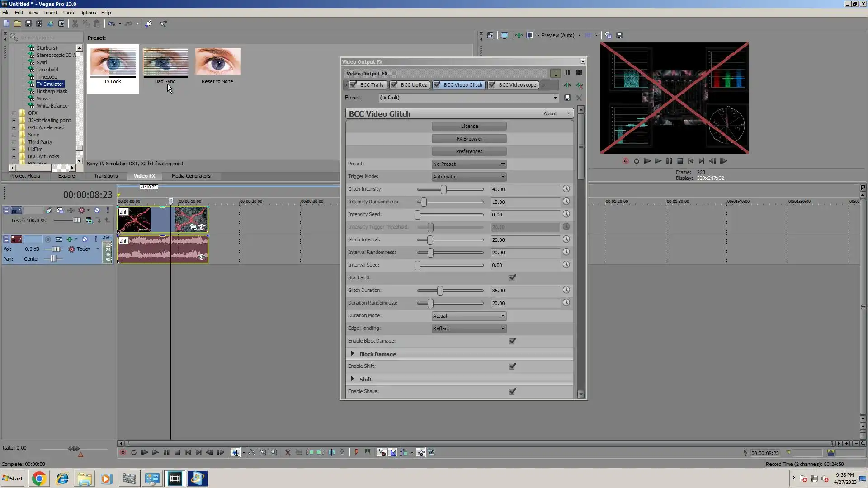The width and height of the screenshot is (868, 488).
Task: Click the Glitch Duration slider handle
Action: click(x=440, y=291)
